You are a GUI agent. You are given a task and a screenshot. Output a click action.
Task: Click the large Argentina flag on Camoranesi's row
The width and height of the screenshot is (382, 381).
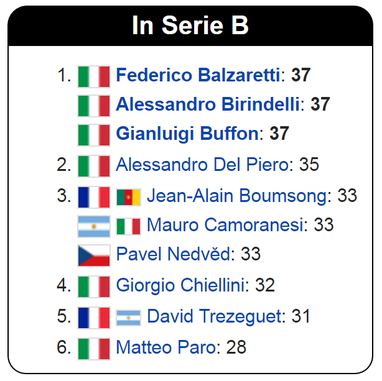[x=94, y=226]
